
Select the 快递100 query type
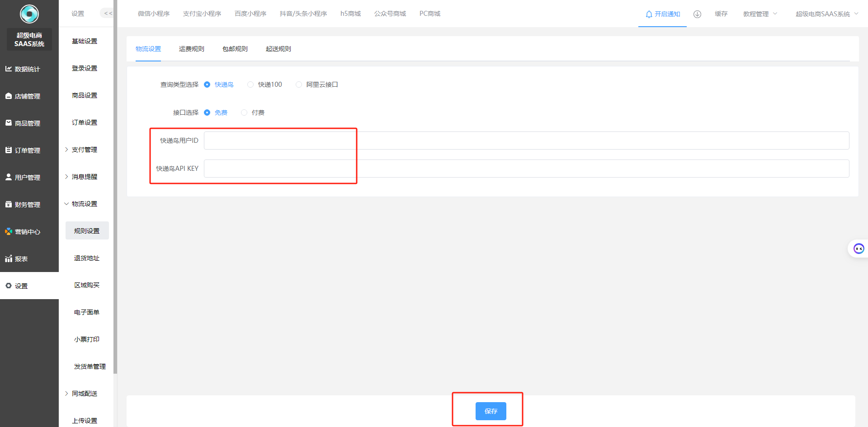(x=250, y=84)
